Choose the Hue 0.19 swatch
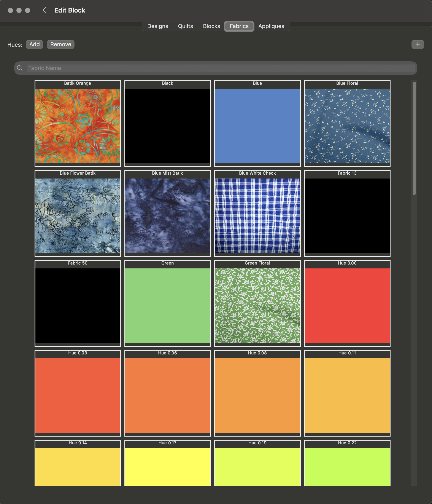 [x=257, y=463]
